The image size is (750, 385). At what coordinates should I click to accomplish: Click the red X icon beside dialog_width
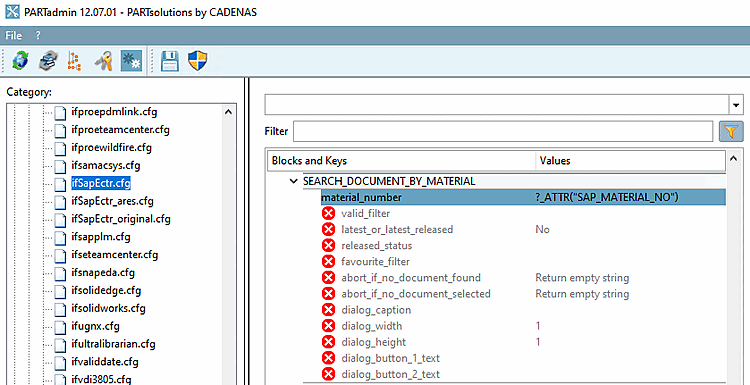pyautogui.click(x=328, y=326)
